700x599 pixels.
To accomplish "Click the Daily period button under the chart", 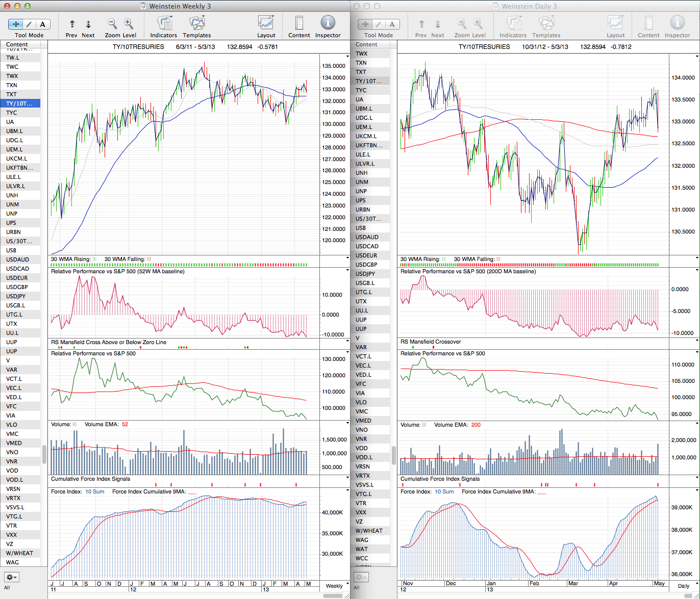I will click(684, 586).
